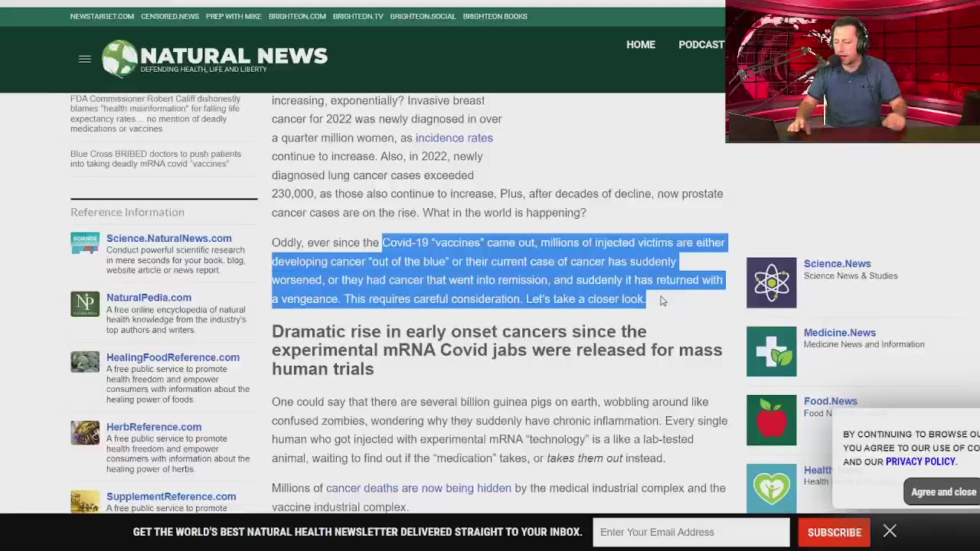Go to CENSORED.NEWS in top bar
980x551 pixels.
(170, 16)
